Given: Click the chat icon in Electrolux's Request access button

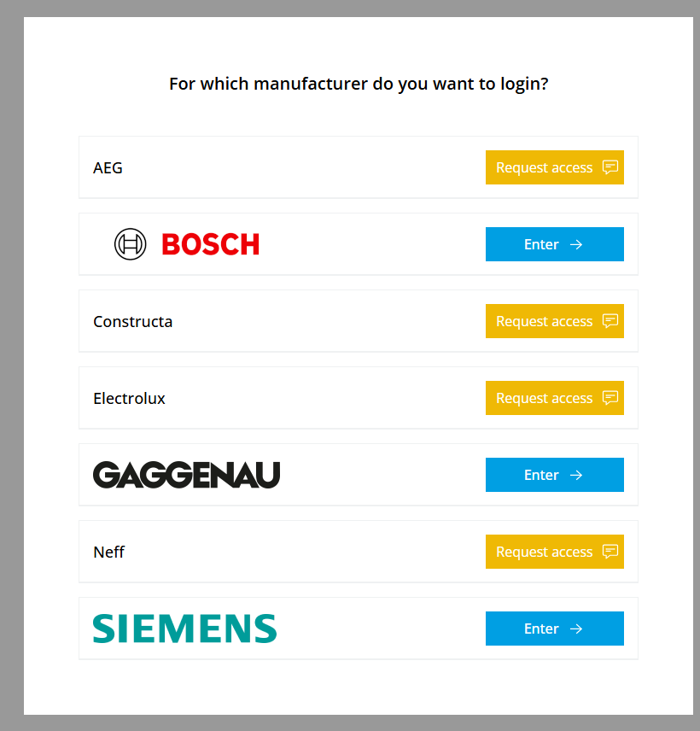Looking at the screenshot, I should click(610, 398).
